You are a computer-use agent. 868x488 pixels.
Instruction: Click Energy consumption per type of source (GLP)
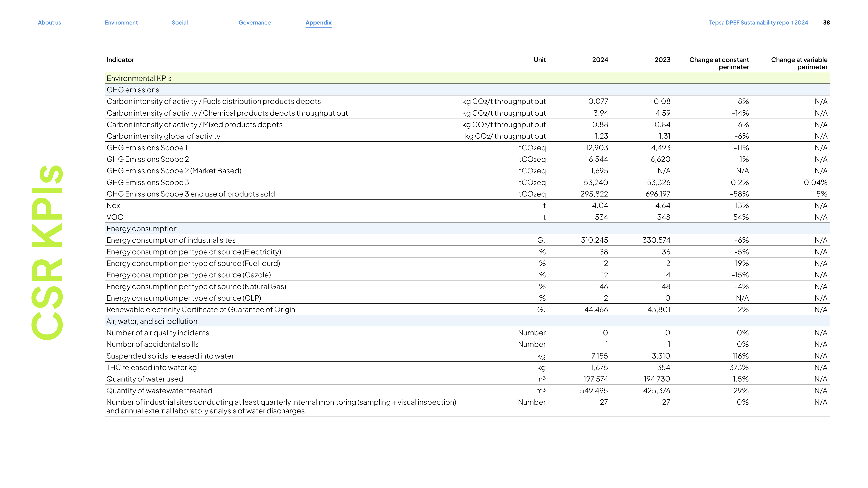(184, 298)
